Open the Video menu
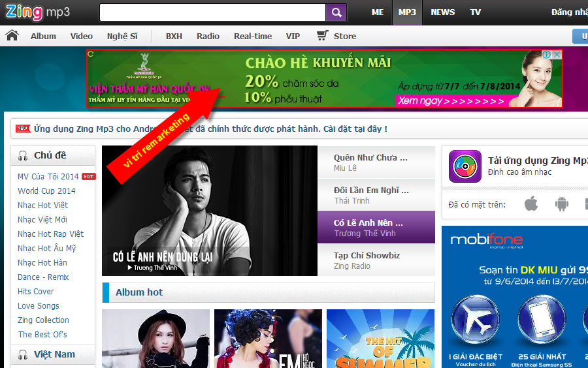This screenshot has width=588, height=368. (x=82, y=37)
